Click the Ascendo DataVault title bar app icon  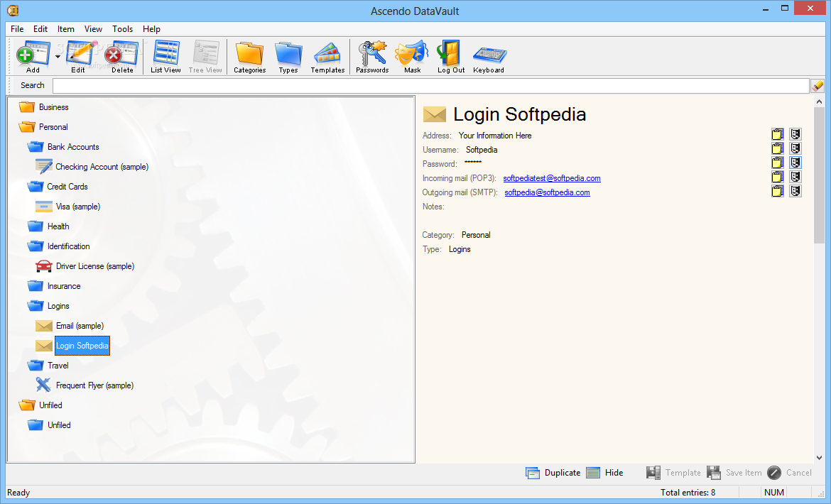pyautogui.click(x=13, y=10)
